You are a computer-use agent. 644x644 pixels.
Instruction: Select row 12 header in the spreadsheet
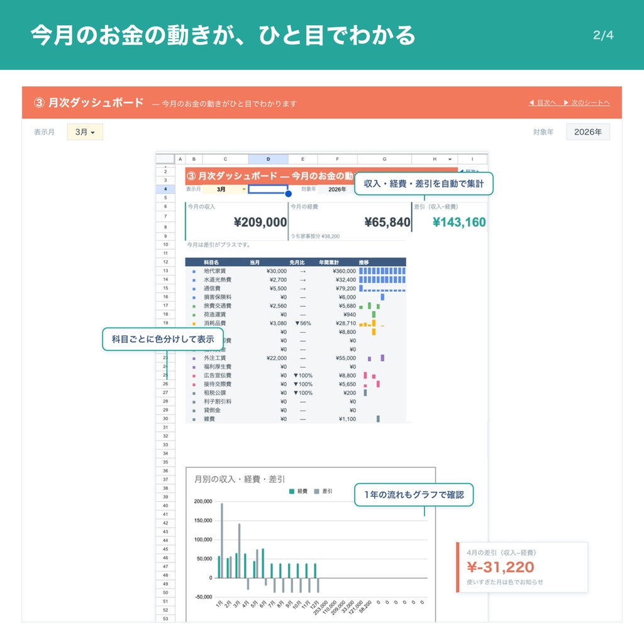tap(165, 262)
